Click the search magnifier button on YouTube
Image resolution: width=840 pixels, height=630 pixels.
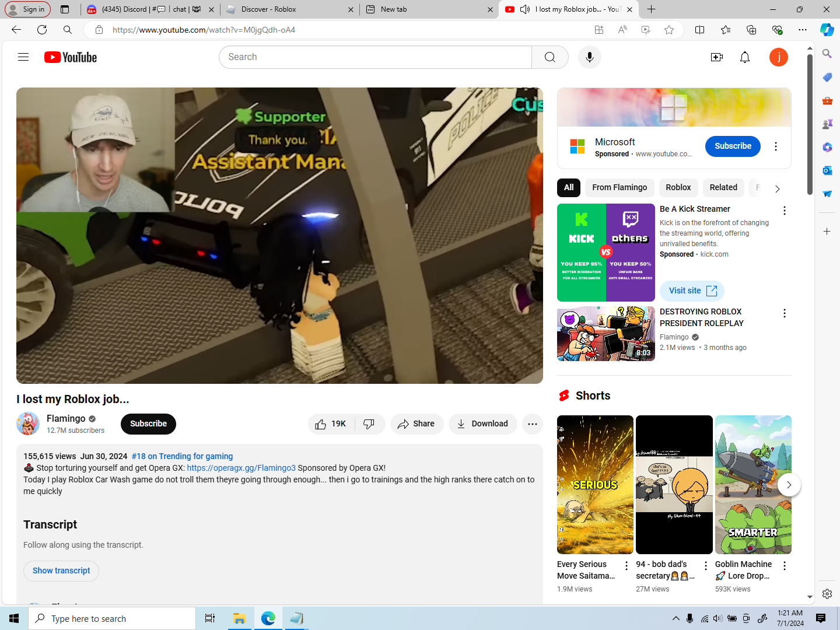[x=549, y=57]
